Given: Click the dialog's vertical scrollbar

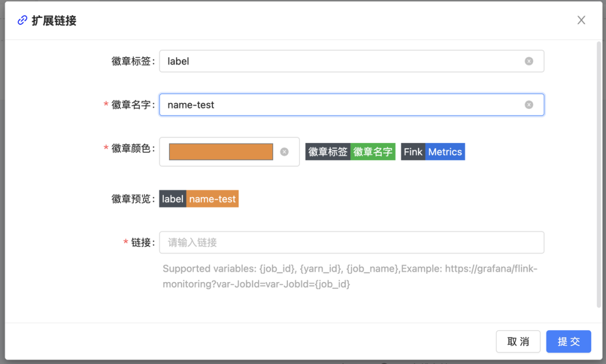Looking at the screenshot, I should click(x=599, y=174).
